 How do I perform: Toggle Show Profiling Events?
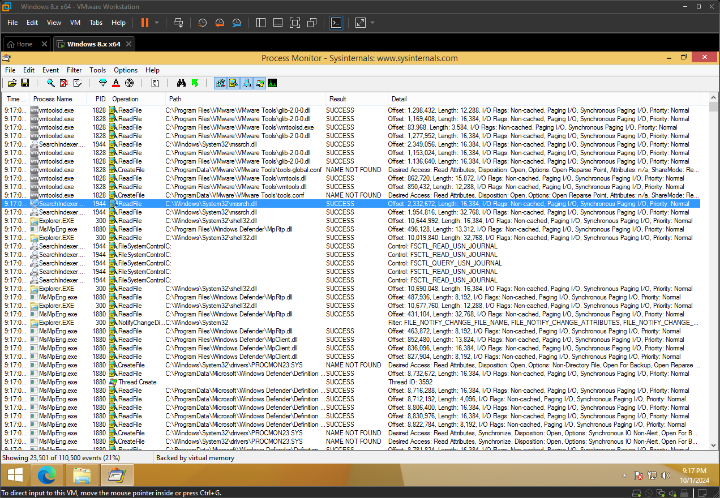pos(273,83)
